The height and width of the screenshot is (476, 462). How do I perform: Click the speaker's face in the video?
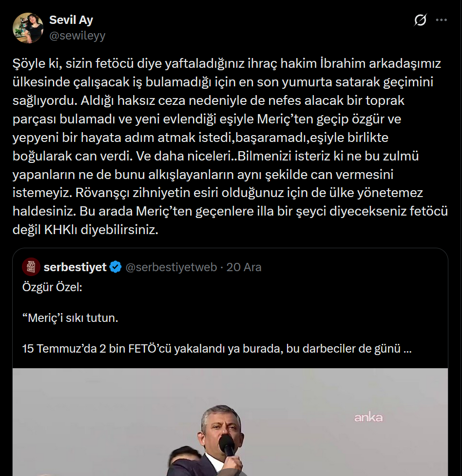[x=221, y=423]
